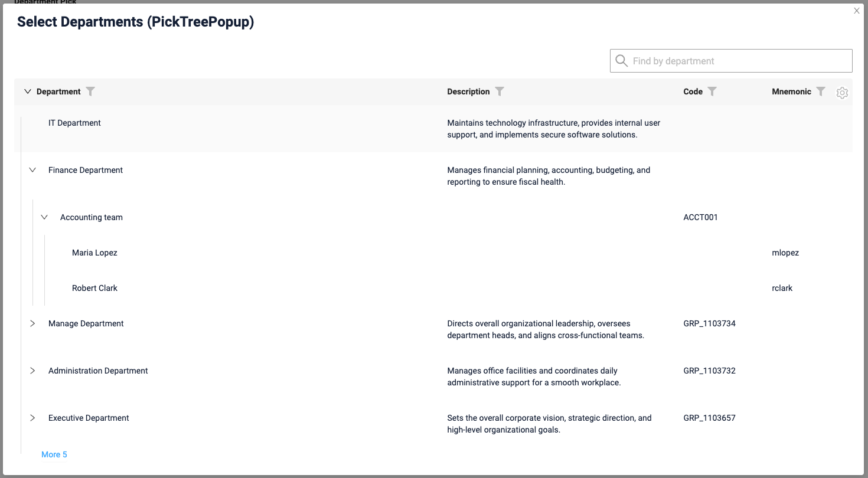Collapse the Finance Department node

pyautogui.click(x=32, y=170)
